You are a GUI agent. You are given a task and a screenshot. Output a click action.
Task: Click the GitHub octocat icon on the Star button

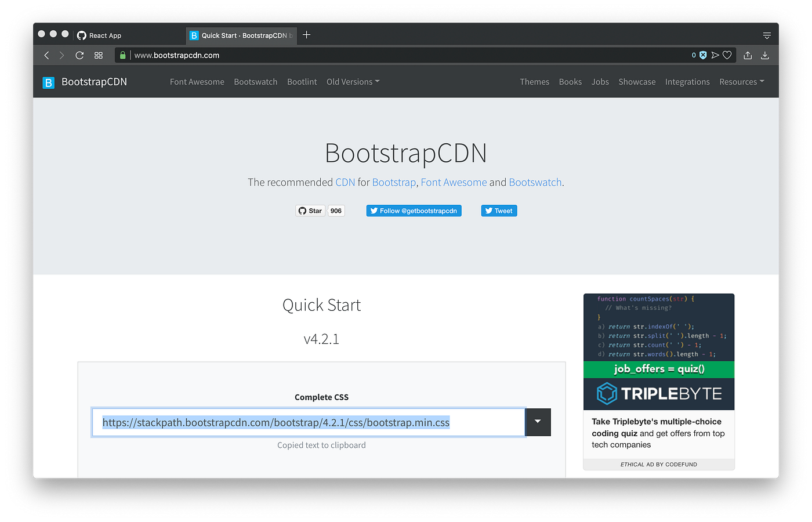(303, 211)
